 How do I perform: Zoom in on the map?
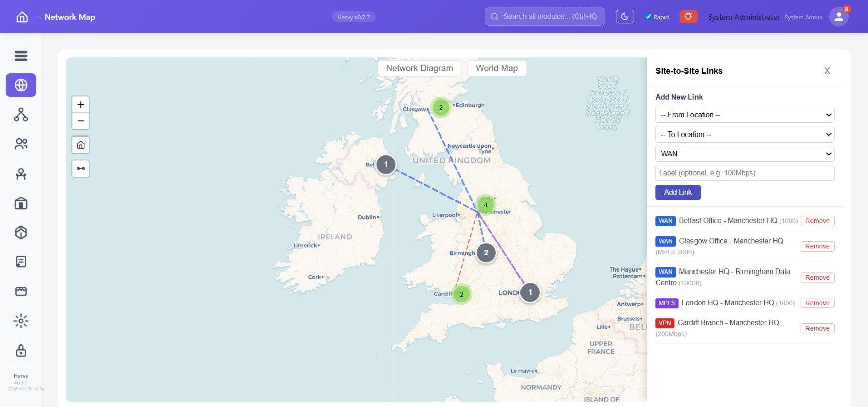pyautogui.click(x=81, y=105)
